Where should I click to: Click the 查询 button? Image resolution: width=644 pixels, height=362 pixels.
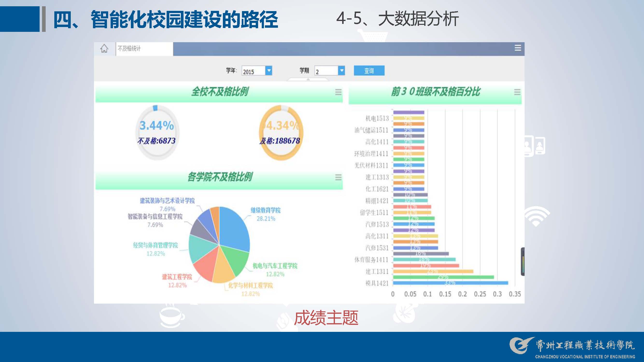[x=369, y=71]
